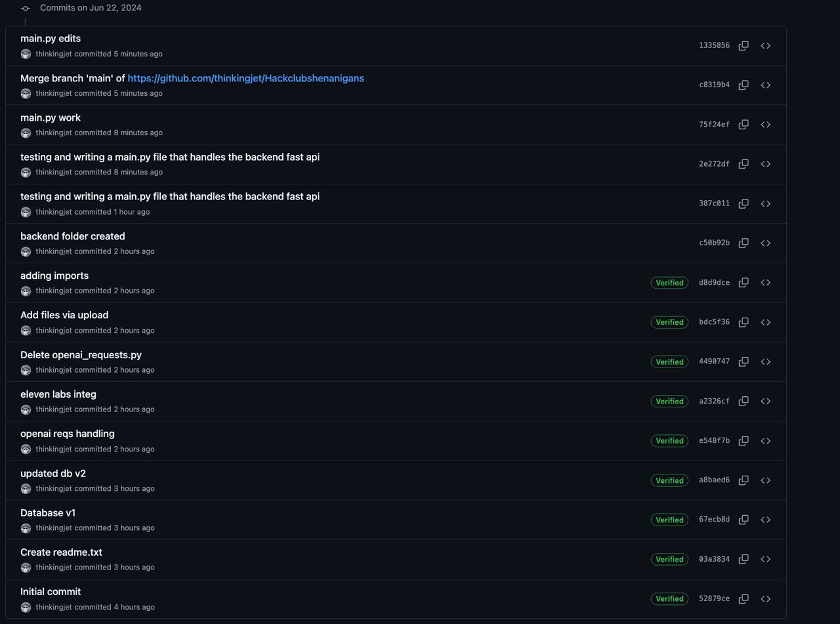Open the Hackclubshenanigans GitHub URL link
The height and width of the screenshot is (624, 840).
pyautogui.click(x=245, y=79)
